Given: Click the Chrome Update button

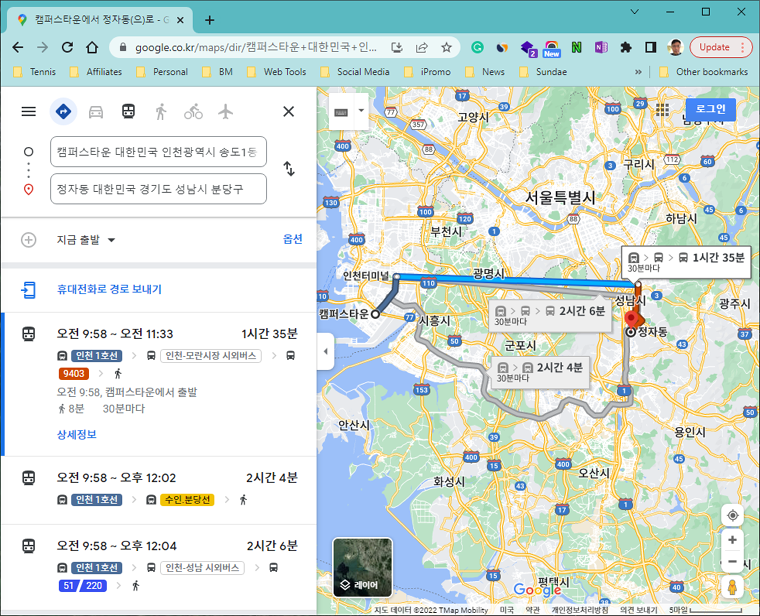Looking at the screenshot, I should point(719,47).
